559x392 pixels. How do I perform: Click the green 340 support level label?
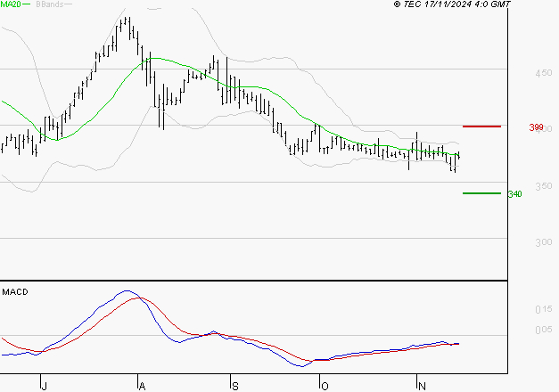[514, 194]
